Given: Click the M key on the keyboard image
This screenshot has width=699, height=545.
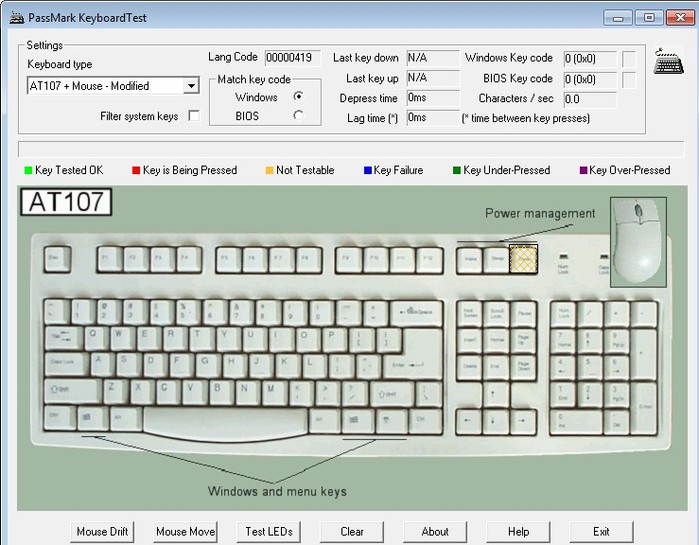Looking at the screenshot, I should pos(273,391).
